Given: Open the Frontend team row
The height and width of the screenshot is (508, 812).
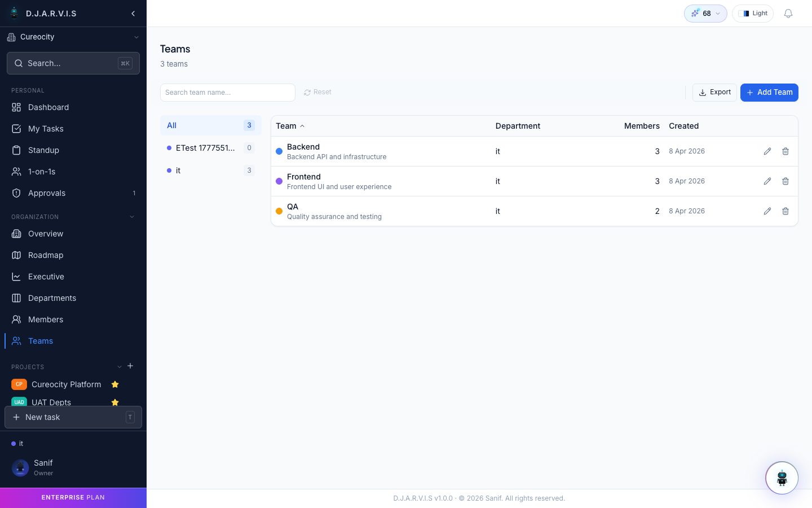Looking at the screenshot, I should coord(535,181).
